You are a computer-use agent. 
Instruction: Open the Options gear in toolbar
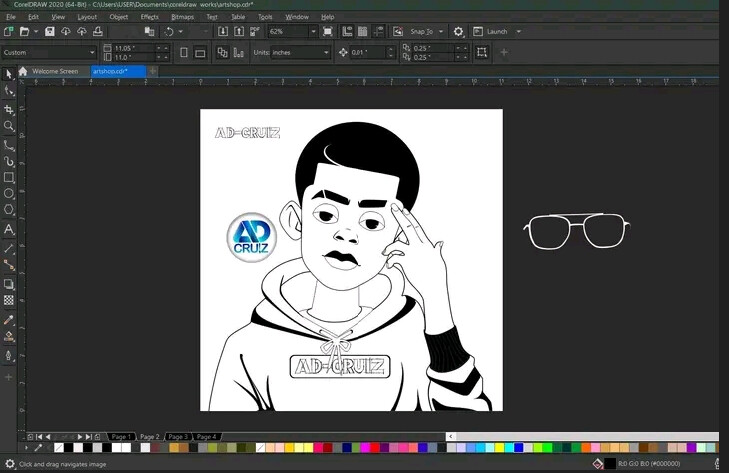[459, 32]
